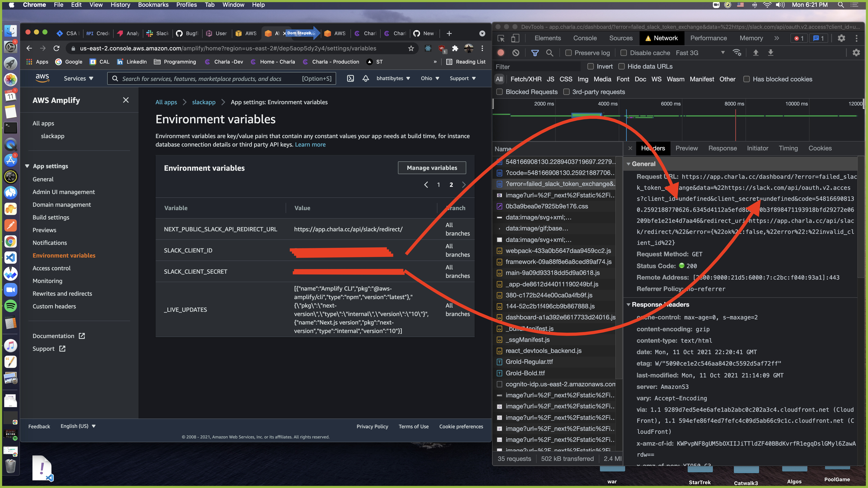Open the English (US) language dropdown

click(78, 426)
